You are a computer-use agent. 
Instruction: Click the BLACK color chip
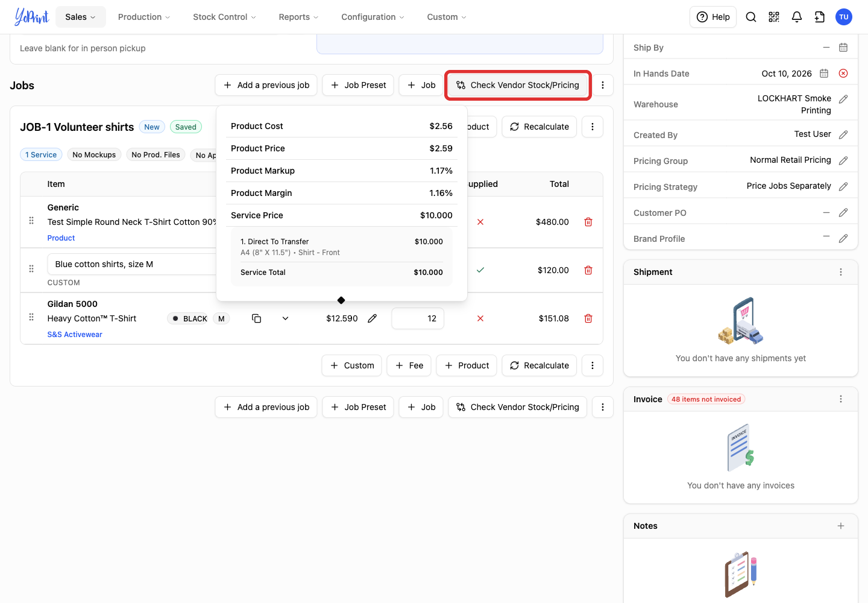click(x=189, y=318)
